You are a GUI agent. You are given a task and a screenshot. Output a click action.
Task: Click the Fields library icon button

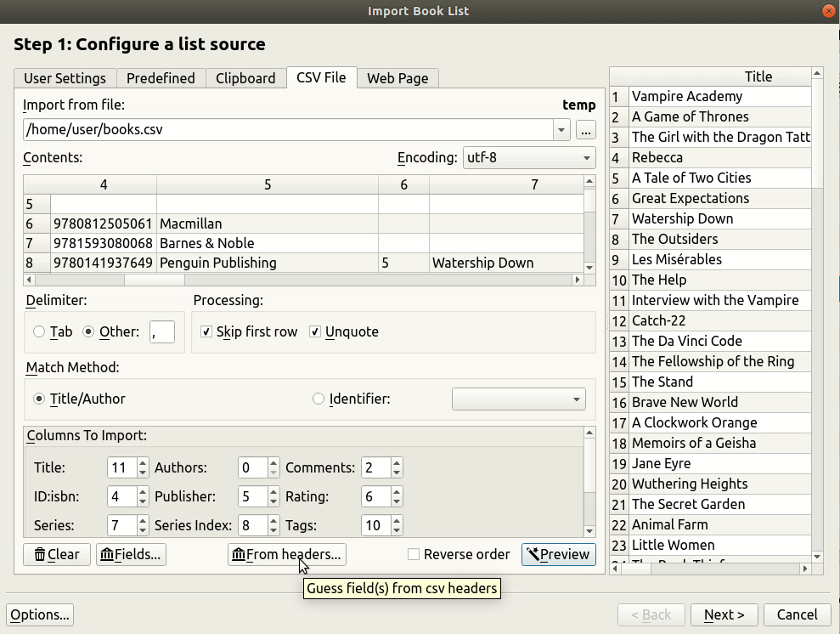107,555
